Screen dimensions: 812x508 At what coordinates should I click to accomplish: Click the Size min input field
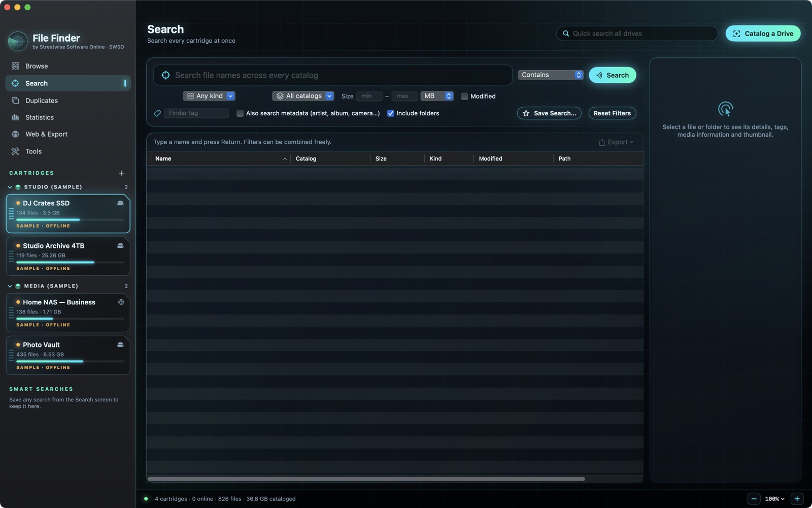369,96
